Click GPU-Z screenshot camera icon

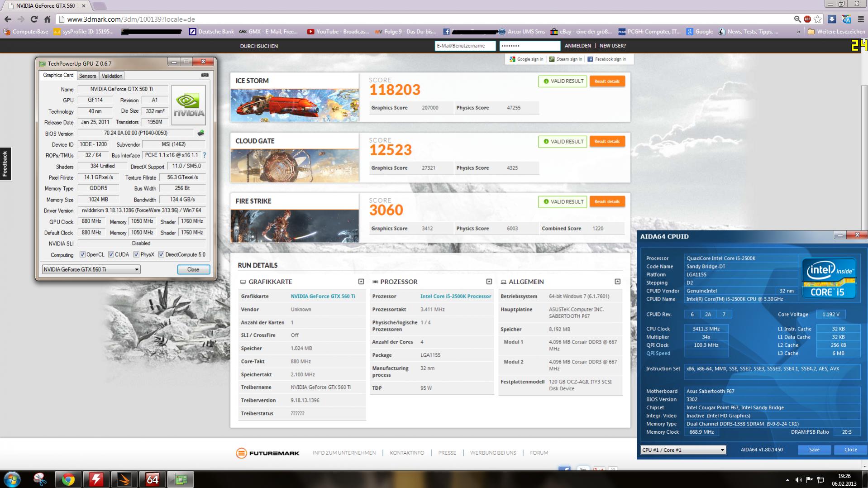(205, 75)
